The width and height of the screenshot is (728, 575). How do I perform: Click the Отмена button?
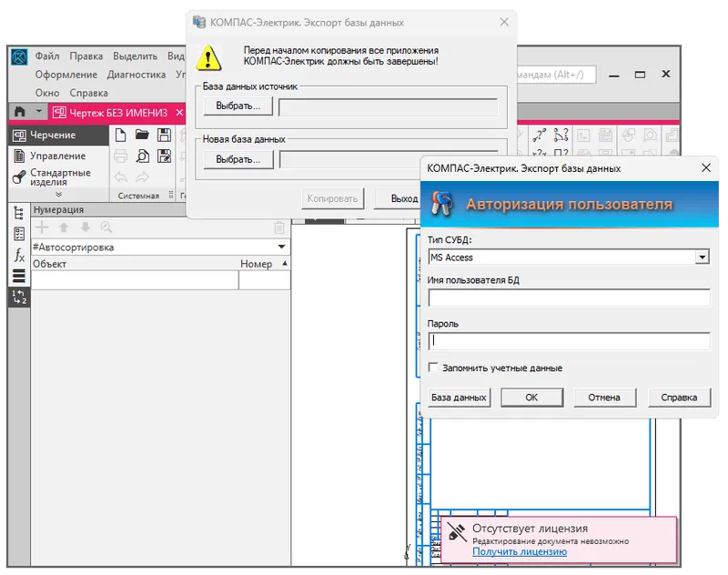click(604, 398)
